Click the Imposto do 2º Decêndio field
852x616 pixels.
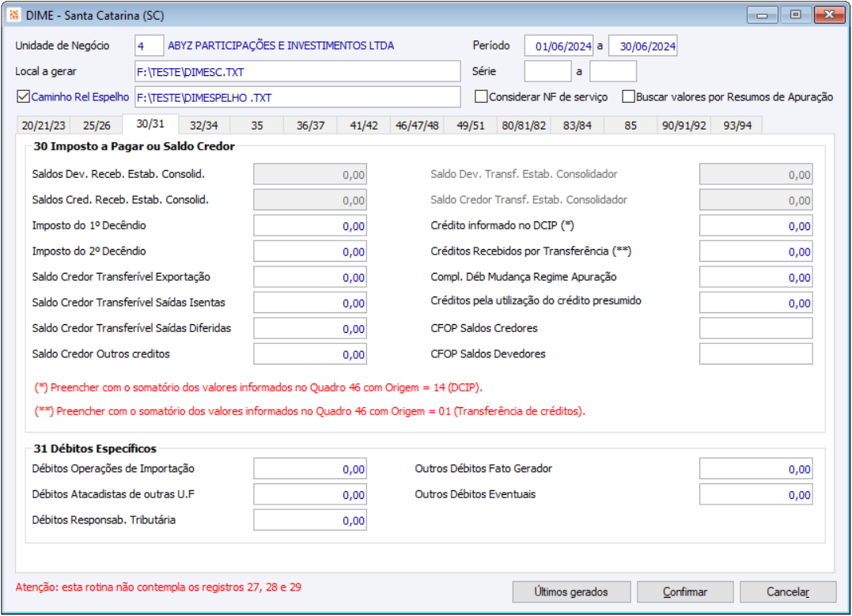[x=310, y=251]
